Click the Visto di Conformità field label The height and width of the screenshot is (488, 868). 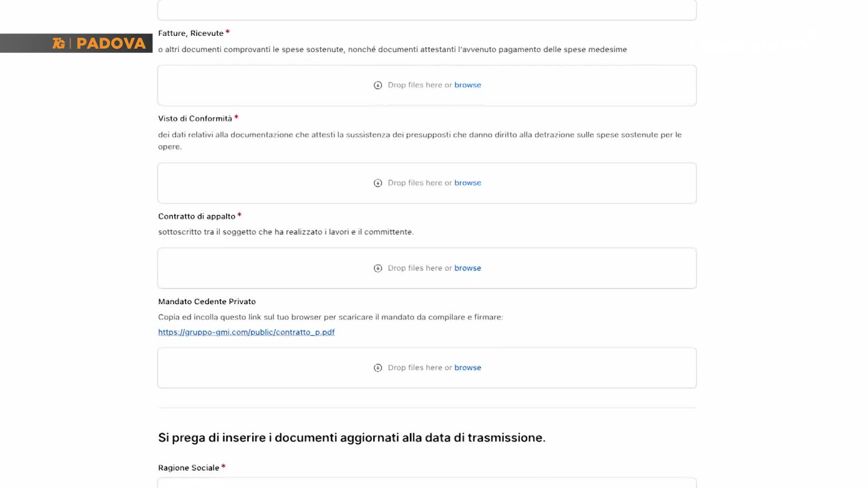pyautogui.click(x=195, y=119)
